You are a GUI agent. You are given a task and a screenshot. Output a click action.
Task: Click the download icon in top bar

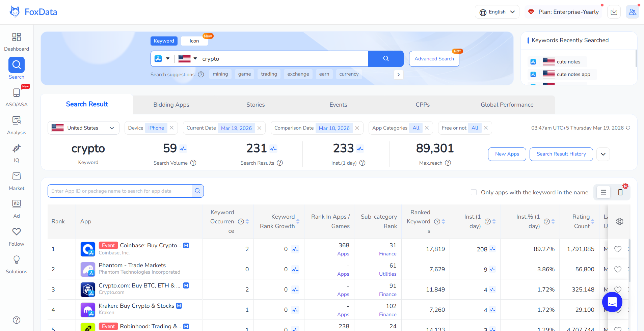614,11
